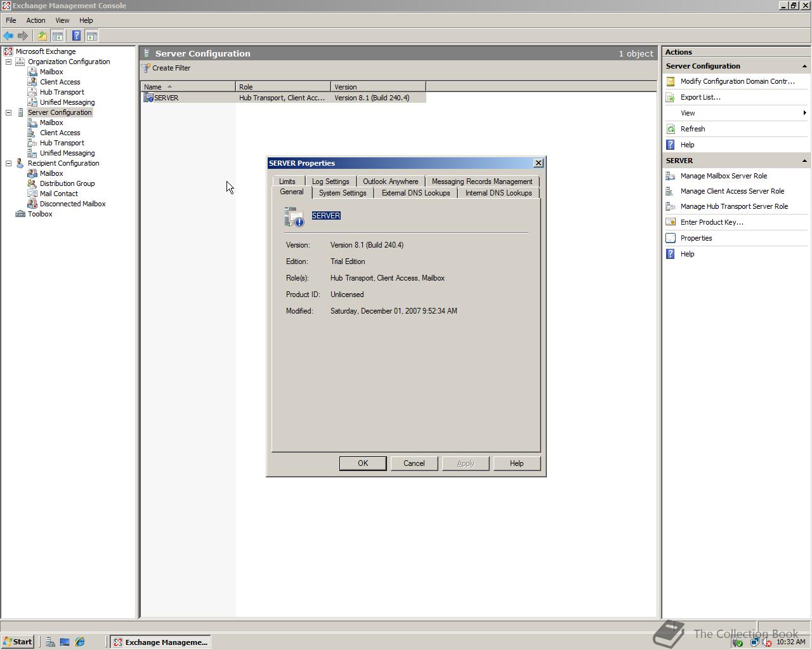The height and width of the screenshot is (650, 812).
Task: Select Hub Transport icon under Organization Configuration
Action: [32, 92]
